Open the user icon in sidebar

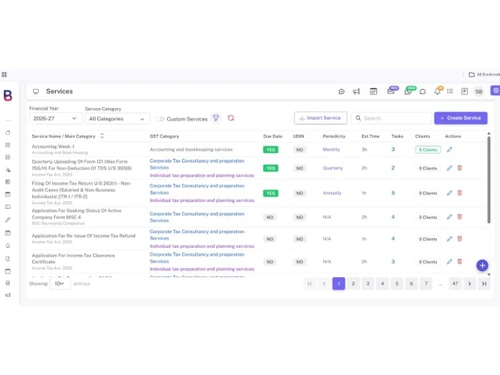tap(8, 170)
